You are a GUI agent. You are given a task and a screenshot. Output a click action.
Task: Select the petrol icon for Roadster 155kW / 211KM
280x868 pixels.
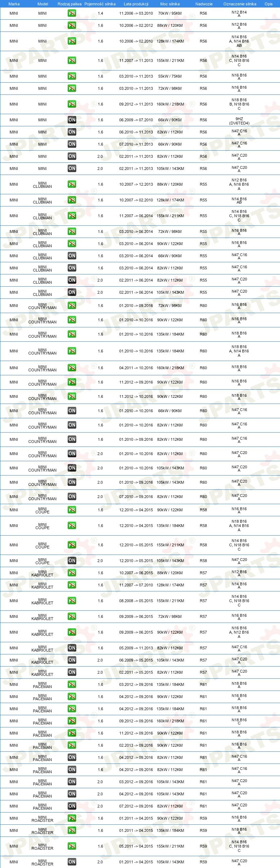click(72, 846)
